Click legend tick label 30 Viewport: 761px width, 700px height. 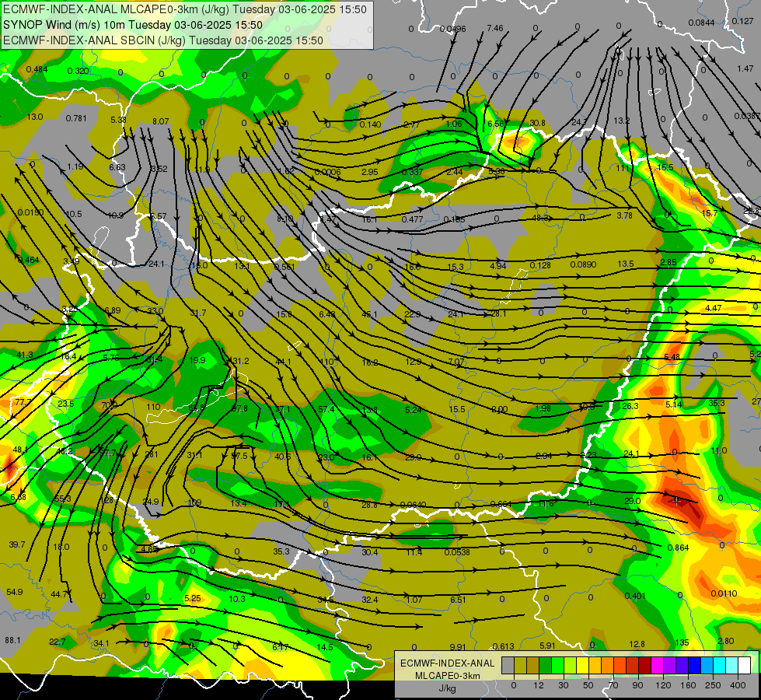[x=563, y=685]
